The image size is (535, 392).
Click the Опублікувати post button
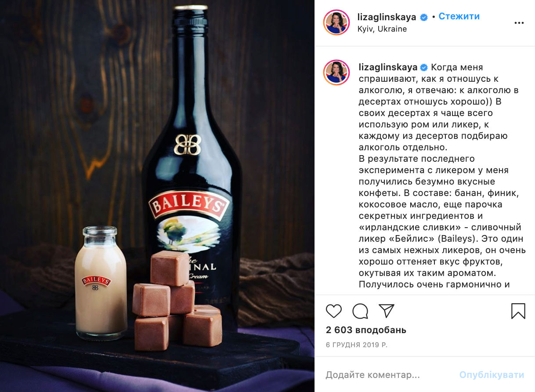492,375
